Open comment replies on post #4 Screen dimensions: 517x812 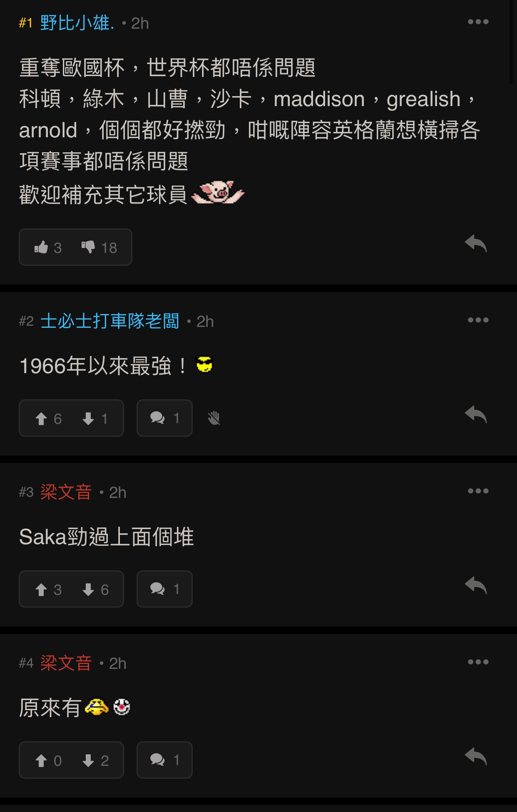[164, 760]
